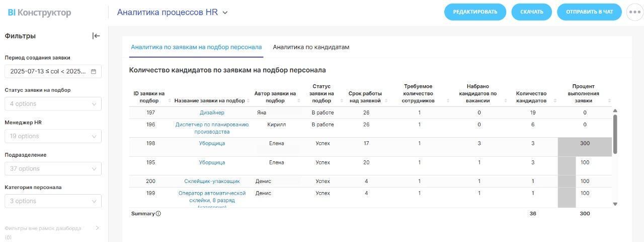Click the Редактировать button
The height and width of the screenshot is (242, 644).
475,12
